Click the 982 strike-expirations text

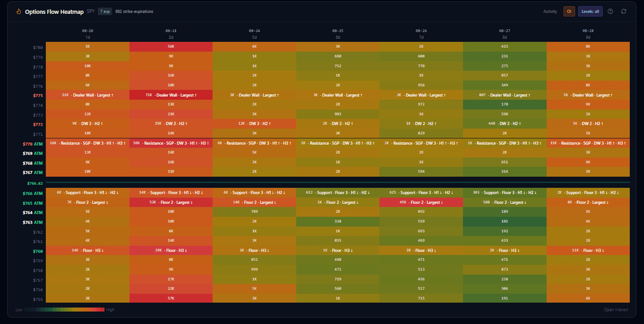coord(134,12)
